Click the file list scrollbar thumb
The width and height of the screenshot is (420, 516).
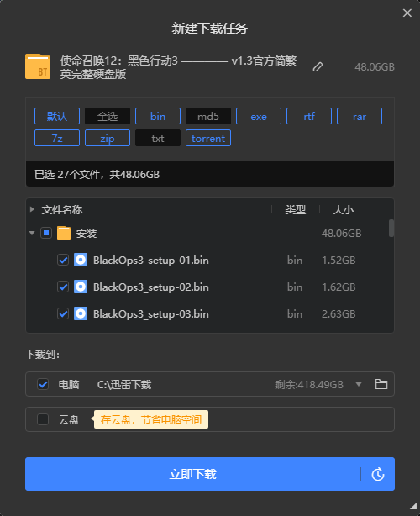point(391,228)
